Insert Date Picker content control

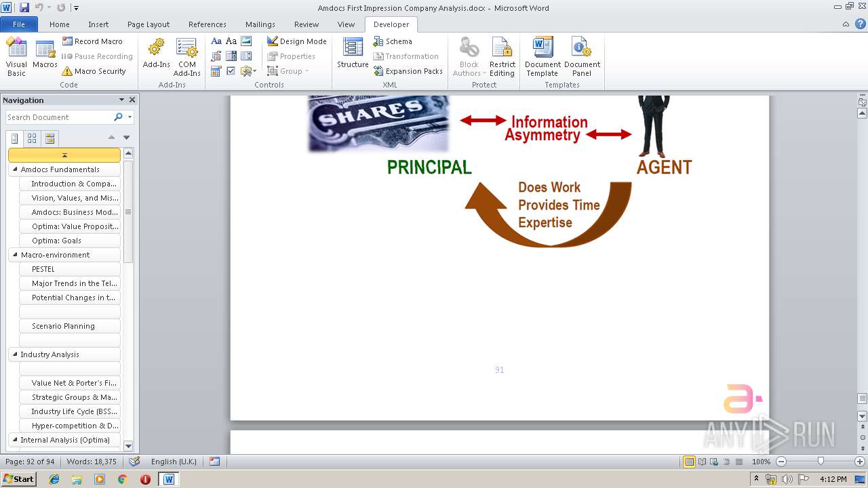pyautogui.click(x=216, y=71)
